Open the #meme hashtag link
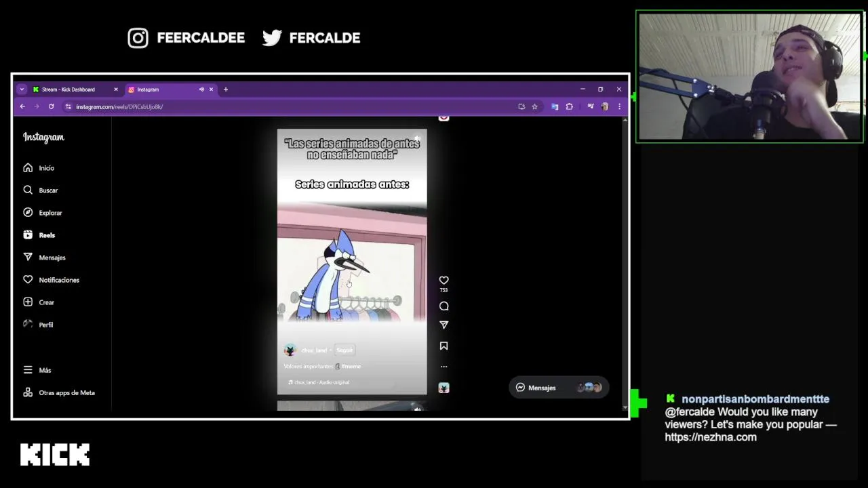Screen dimensions: 868x488 click(351, 367)
